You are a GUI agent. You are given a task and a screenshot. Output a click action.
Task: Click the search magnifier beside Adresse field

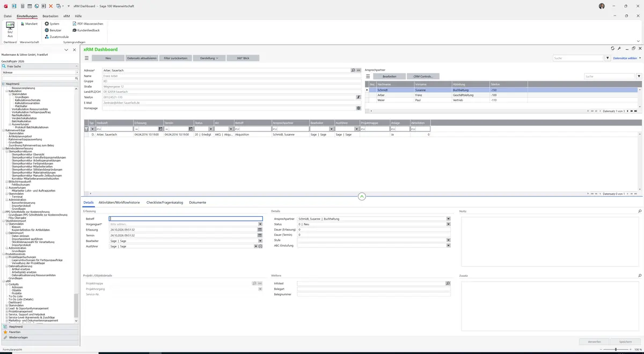coord(353,70)
